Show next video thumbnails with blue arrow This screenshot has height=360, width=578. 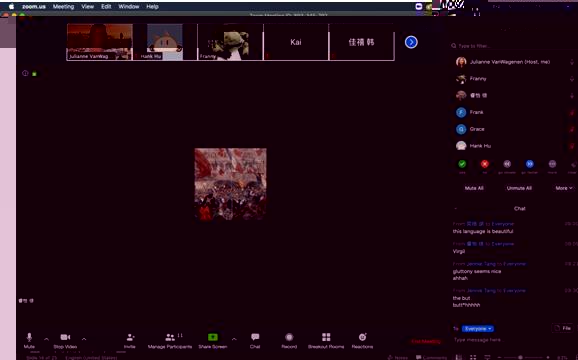coord(411,42)
